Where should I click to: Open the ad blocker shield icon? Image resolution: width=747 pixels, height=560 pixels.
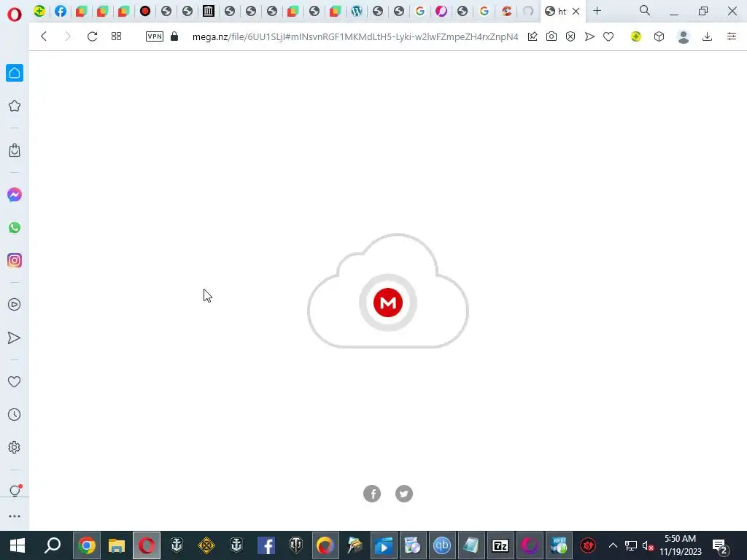570,36
